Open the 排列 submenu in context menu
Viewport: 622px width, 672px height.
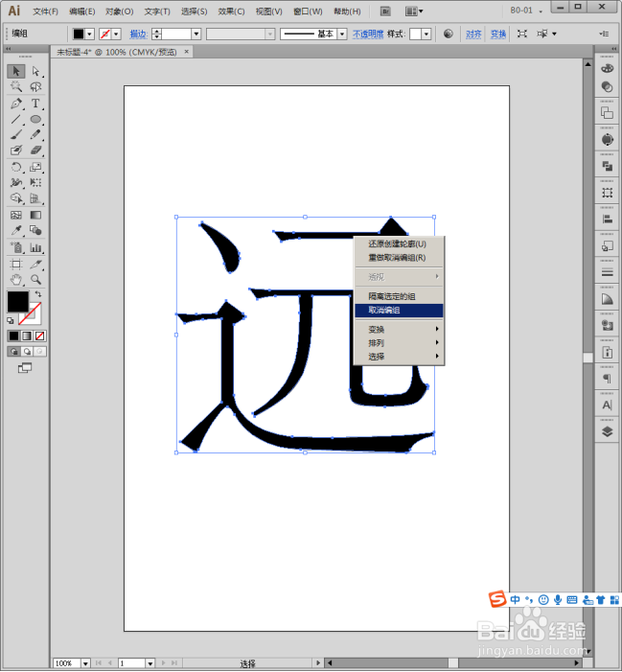click(399, 343)
